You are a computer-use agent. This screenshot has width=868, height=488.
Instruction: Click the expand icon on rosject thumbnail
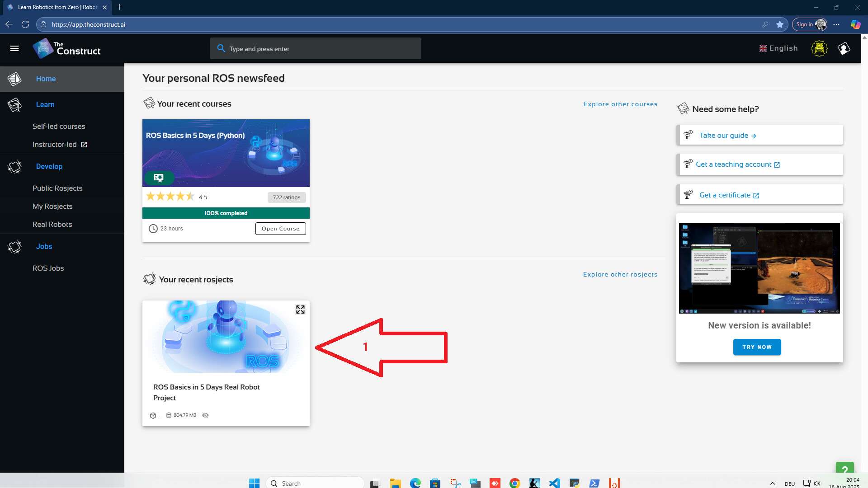(300, 310)
